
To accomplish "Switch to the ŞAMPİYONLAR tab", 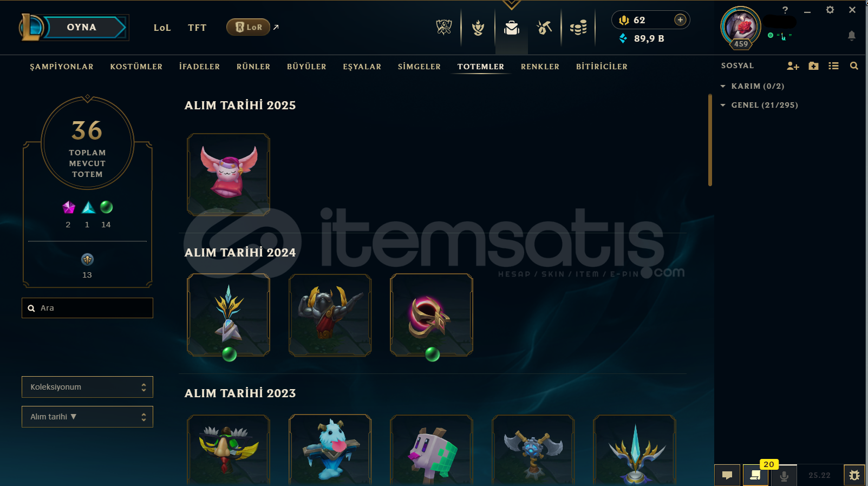I will point(62,67).
